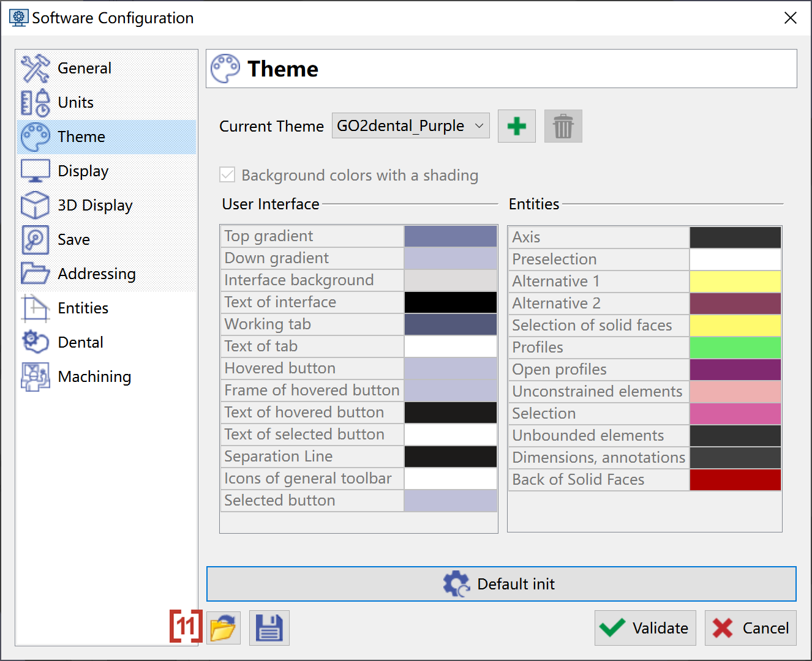Select the Working tab row label
This screenshot has width=812, height=661.
(x=268, y=324)
